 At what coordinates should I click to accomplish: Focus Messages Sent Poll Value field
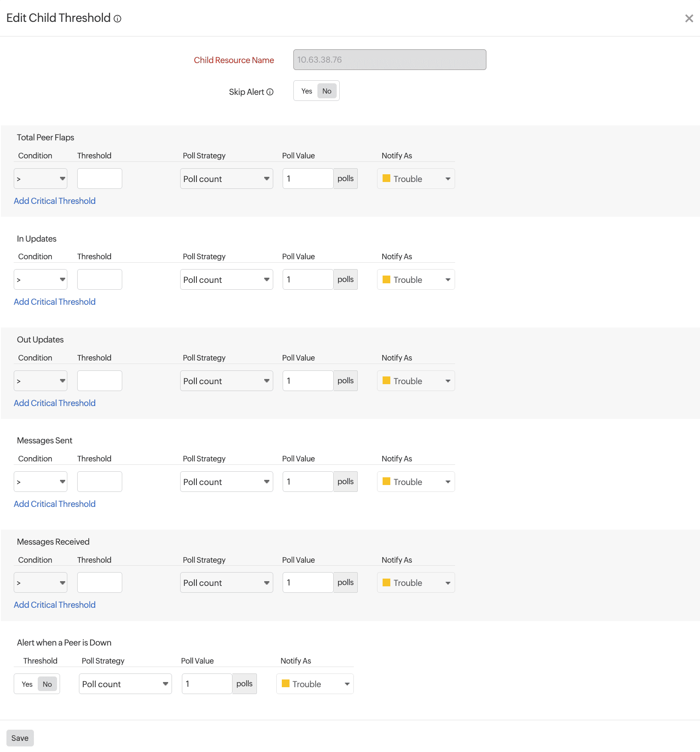[x=308, y=482]
